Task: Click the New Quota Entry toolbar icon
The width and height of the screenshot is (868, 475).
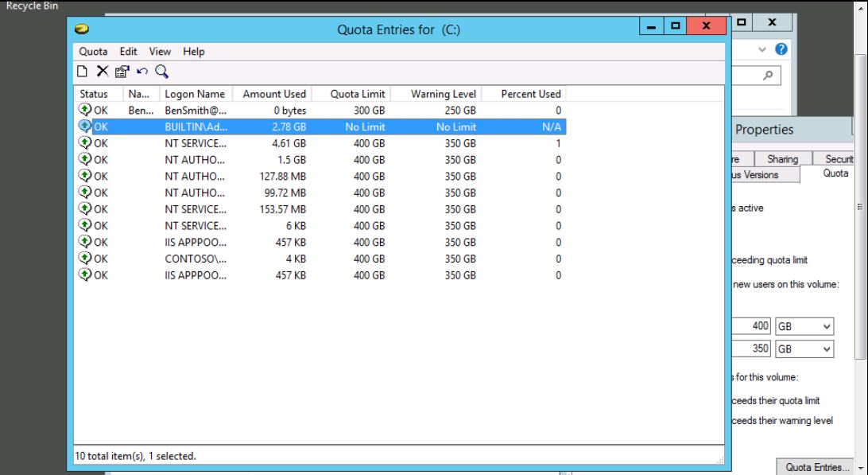Action: 82,71
